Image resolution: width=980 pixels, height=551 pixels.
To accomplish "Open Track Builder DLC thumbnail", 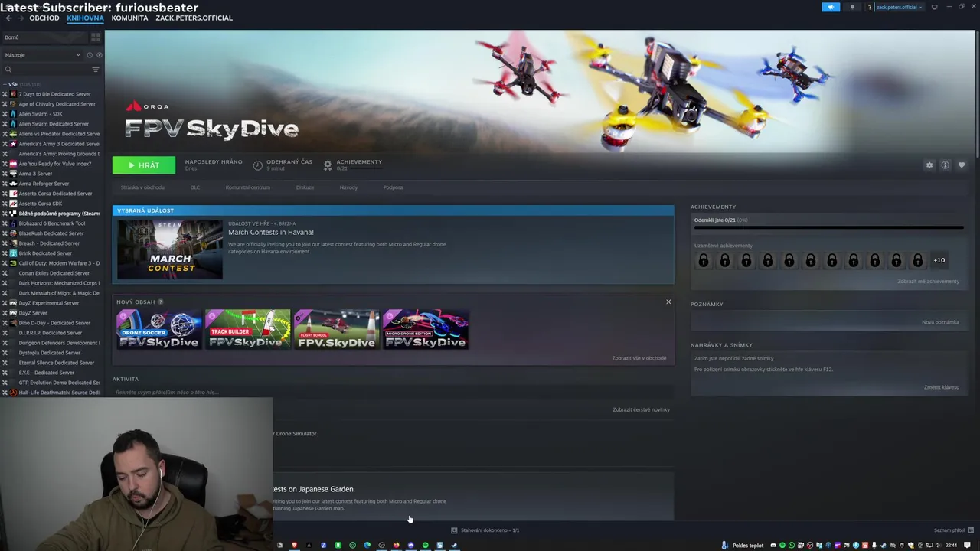I will (x=248, y=330).
